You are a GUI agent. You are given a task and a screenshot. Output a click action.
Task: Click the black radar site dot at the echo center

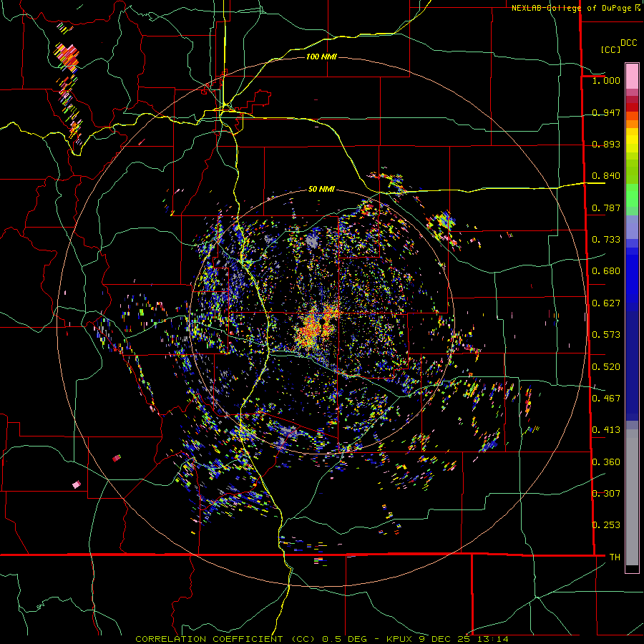tap(323, 321)
